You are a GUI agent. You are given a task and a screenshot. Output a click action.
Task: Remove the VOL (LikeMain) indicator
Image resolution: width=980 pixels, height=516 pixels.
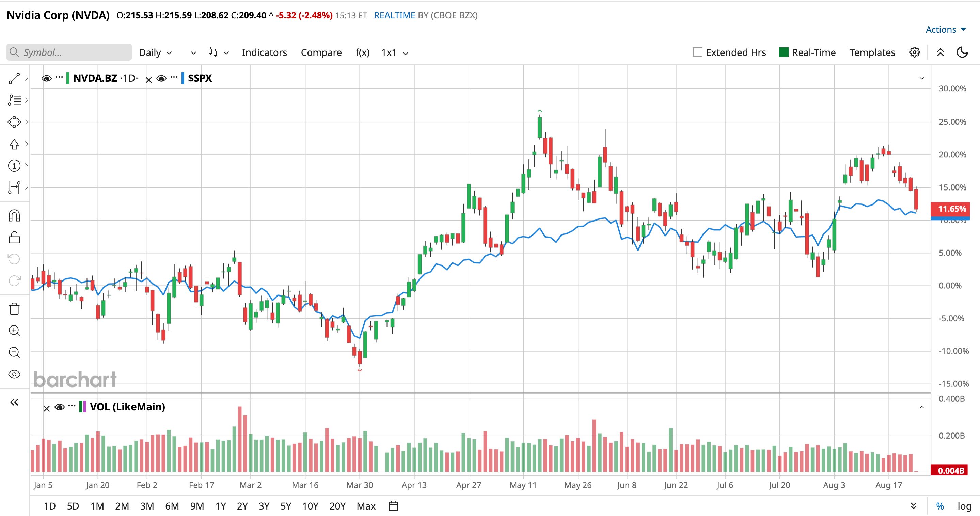click(46, 409)
